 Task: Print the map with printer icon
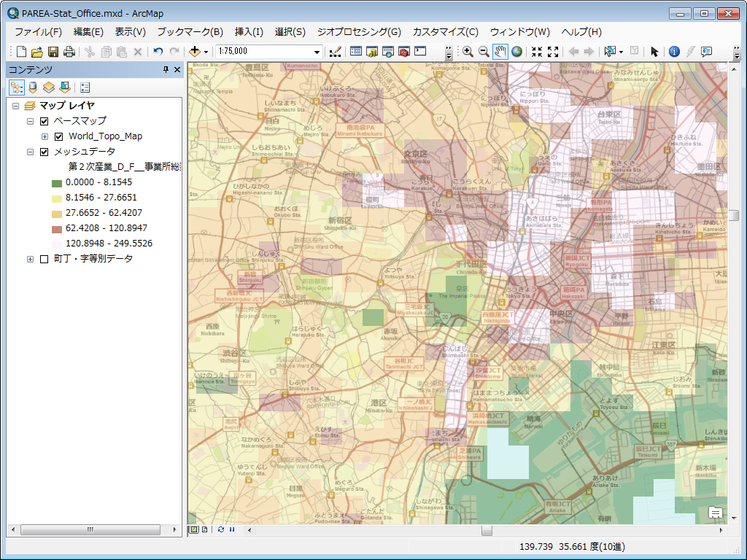click(69, 52)
